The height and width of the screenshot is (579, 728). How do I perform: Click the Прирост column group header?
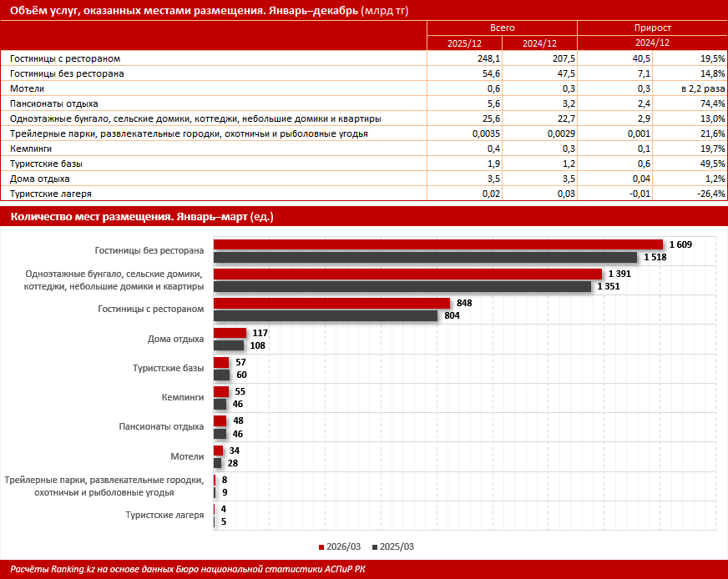652,28
